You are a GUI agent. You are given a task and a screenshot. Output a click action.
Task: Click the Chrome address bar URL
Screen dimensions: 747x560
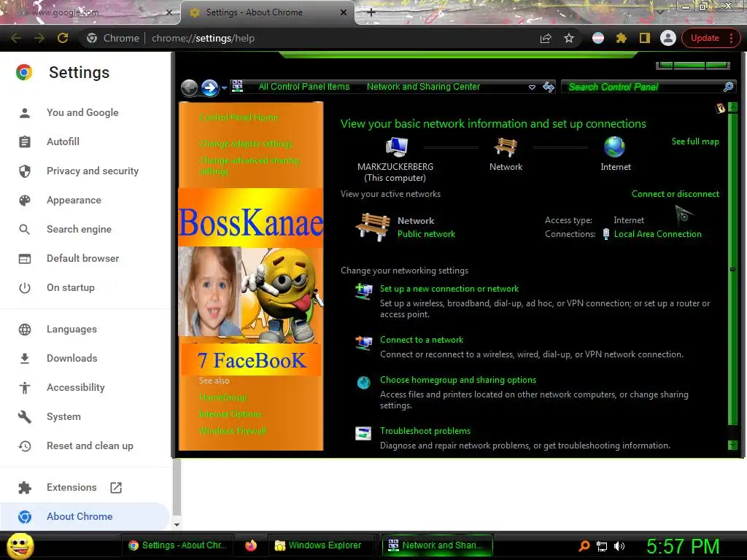click(x=203, y=38)
